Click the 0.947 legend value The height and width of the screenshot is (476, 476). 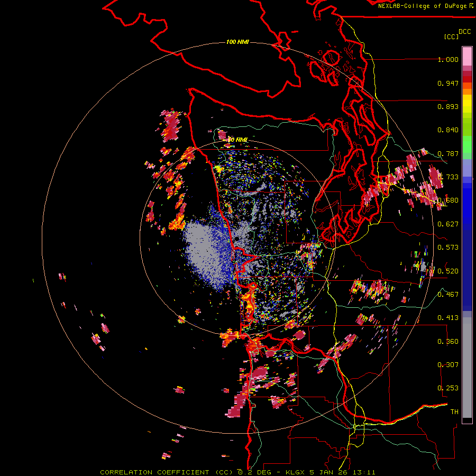click(448, 83)
